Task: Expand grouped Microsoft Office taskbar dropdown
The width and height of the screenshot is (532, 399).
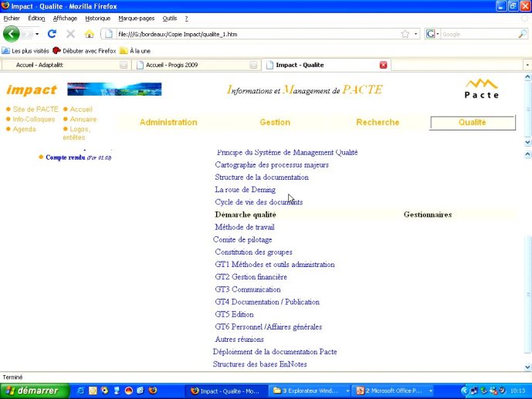Action: [x=431, y=391]
